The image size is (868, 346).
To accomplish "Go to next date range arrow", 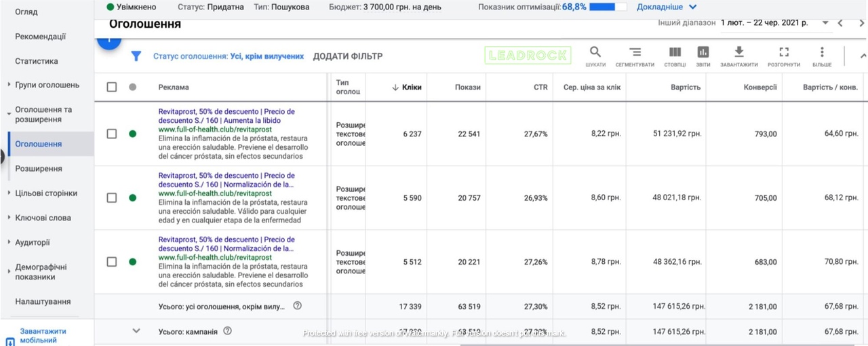I will (861, 23).
